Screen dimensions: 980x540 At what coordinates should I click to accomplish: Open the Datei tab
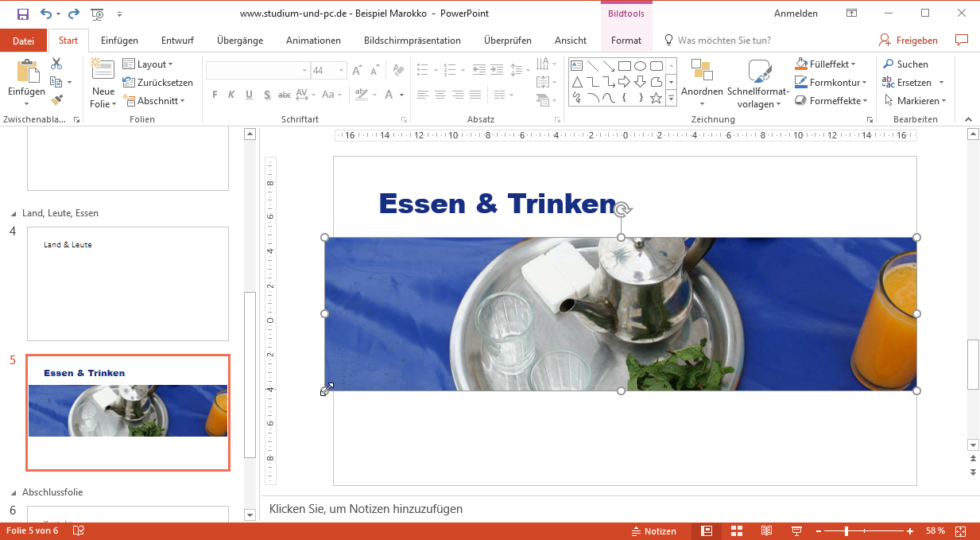[24, 41]
